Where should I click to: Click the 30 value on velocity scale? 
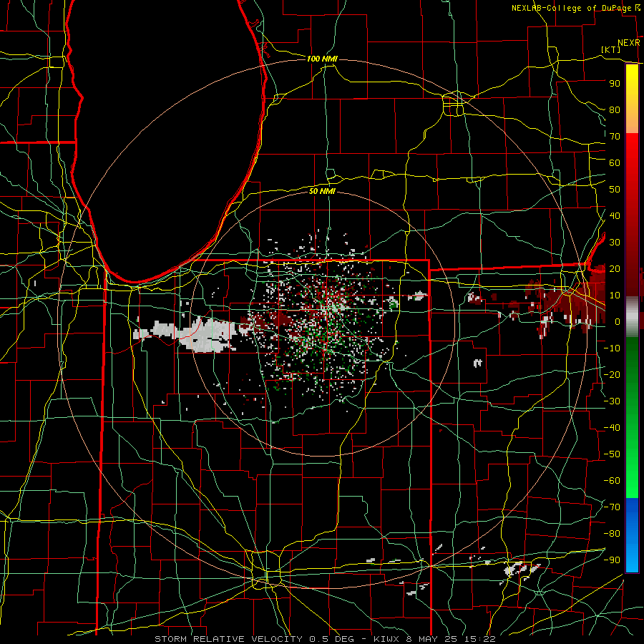(x=615, y=243)
